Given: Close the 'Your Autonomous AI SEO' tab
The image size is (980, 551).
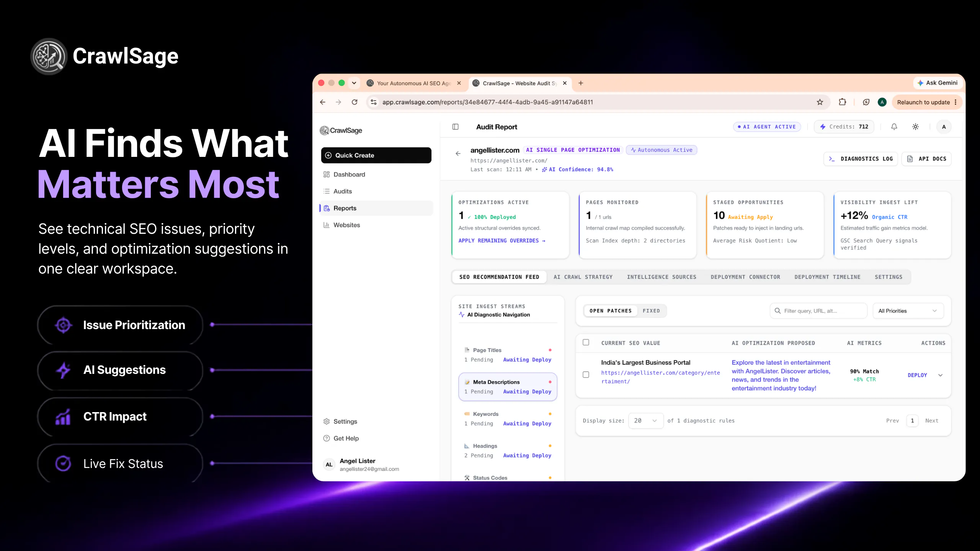Looking at the screenshot, I should [459, 83].
